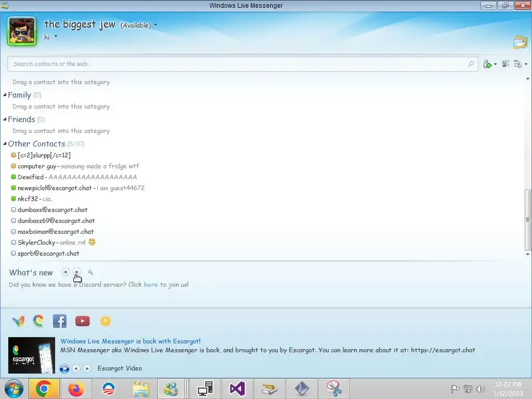The height and width of the screenshot is (399, 532).
Task: Open the Windows Start button
Action: point(14,389)
